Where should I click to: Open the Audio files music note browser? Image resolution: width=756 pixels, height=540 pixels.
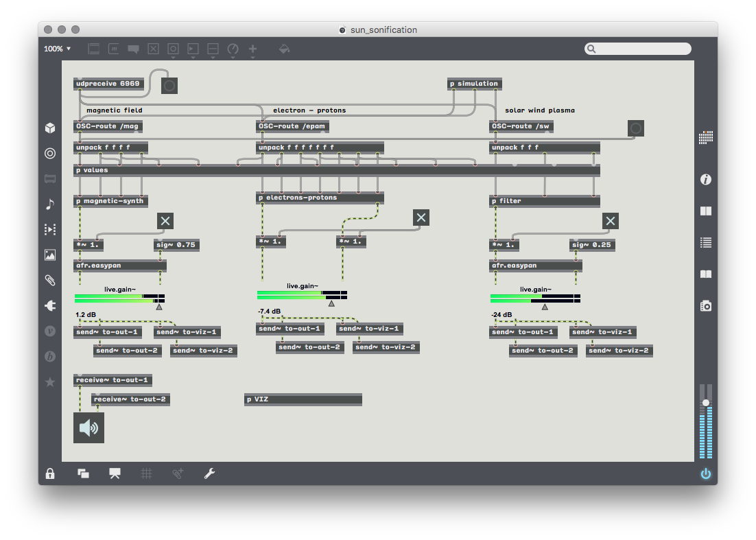(x=50, y=204)
